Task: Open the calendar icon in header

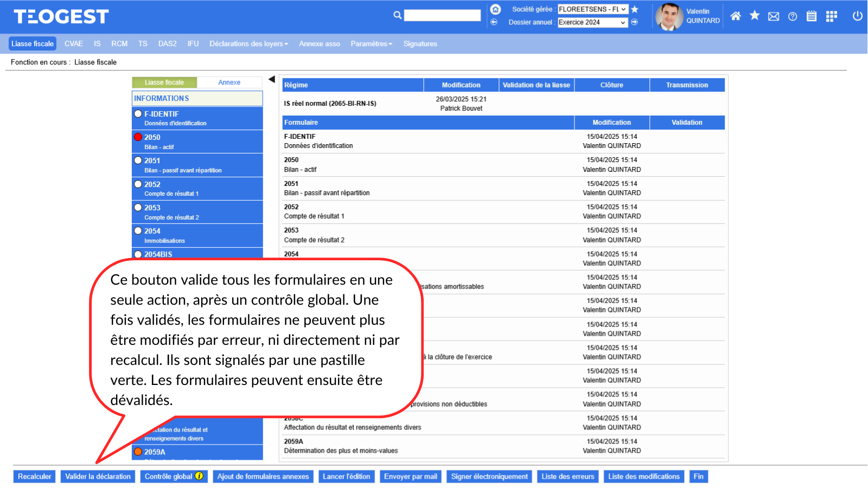Action: click(x=812, y=16)
